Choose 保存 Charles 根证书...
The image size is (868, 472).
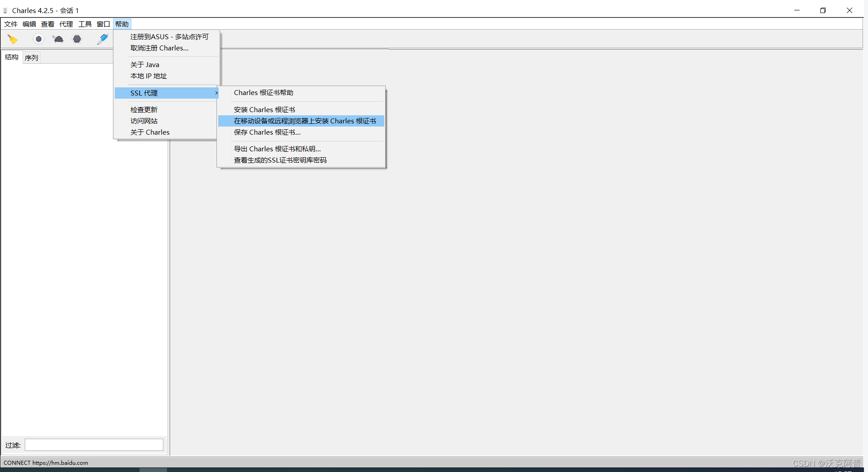(301, 132)
